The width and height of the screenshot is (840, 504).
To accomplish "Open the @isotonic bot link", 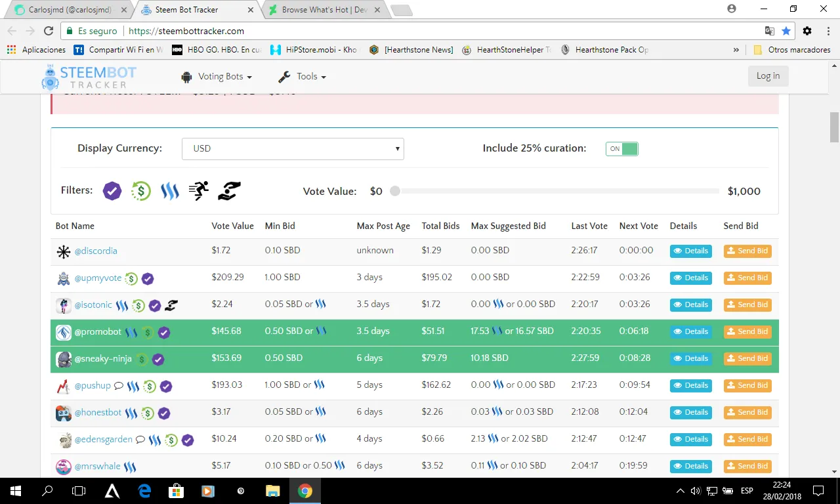I will [x=93, y=305].
